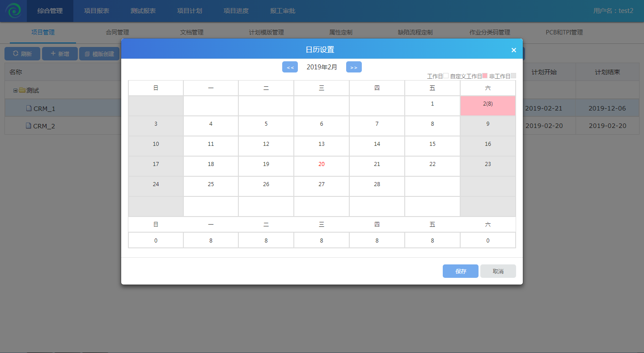Collapse the 测试 tree node
The width and height of the screenshot is (644, 353).
point(15,90)
